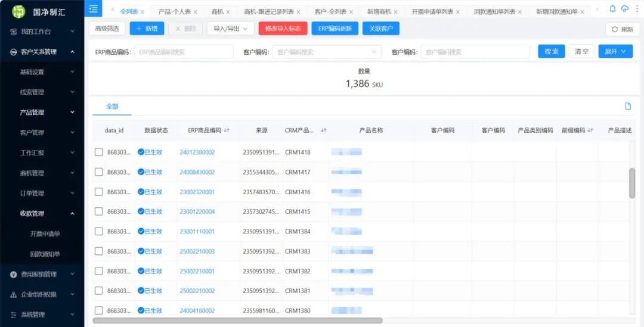Sort by 前缀编码 column sort icon

point(590,130)
